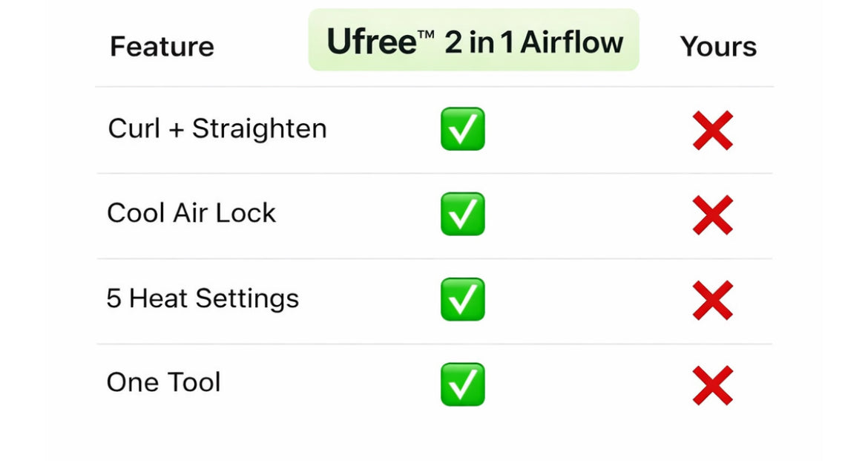Click the word Airflow in the green header

571,42
